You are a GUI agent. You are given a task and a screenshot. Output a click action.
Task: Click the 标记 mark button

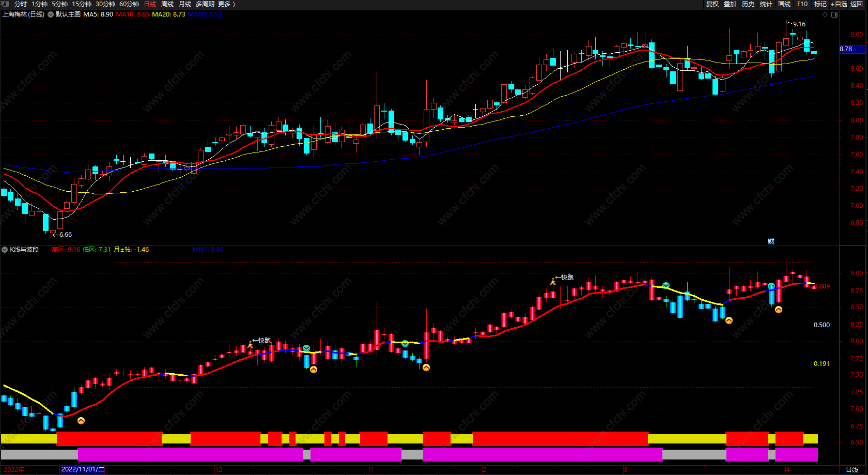click(x=820, y=4)
